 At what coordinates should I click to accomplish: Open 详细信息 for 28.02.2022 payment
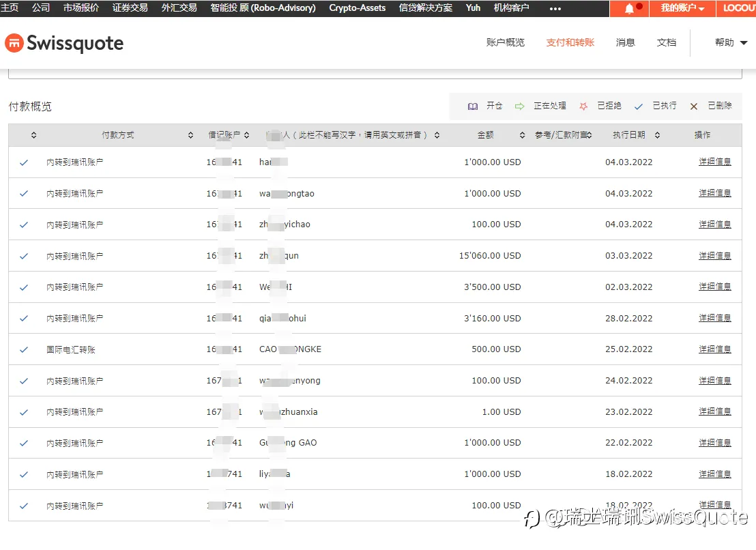[x=714, y=318]
